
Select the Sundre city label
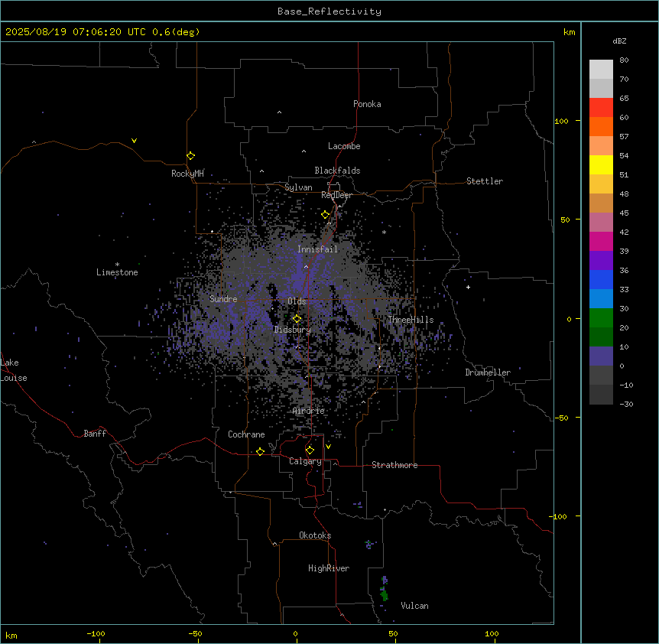(223, 299)
